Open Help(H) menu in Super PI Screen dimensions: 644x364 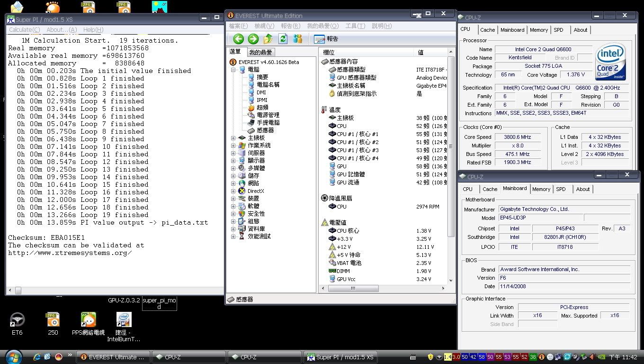(x=93, y=29)
